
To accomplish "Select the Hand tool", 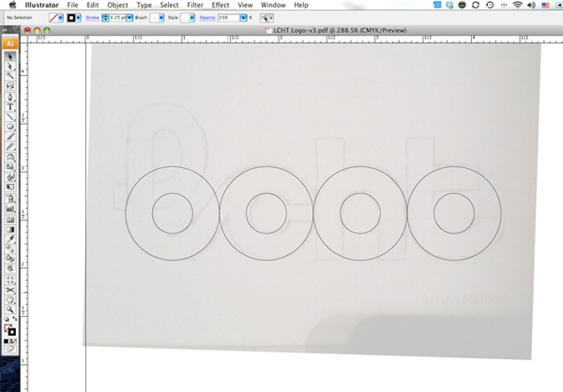I will (10, 299).
